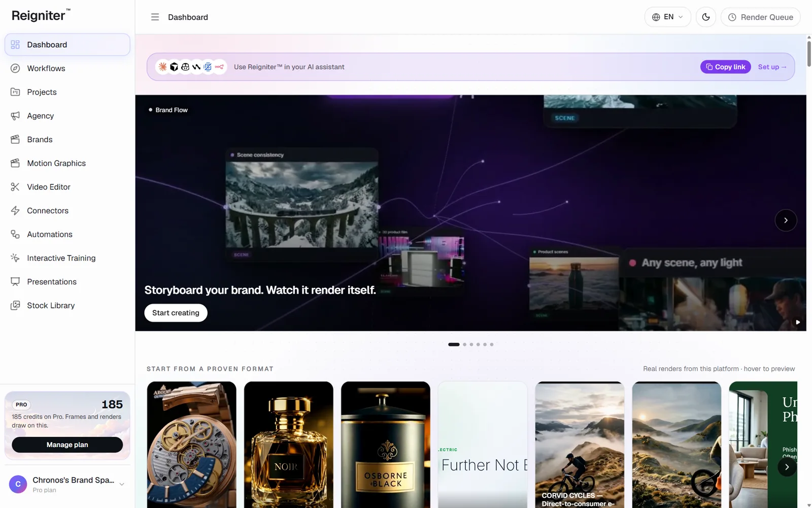The image size is (812, 508).
Task: Open the Osborne Black candle thumbnail
Action: point(386,444)
